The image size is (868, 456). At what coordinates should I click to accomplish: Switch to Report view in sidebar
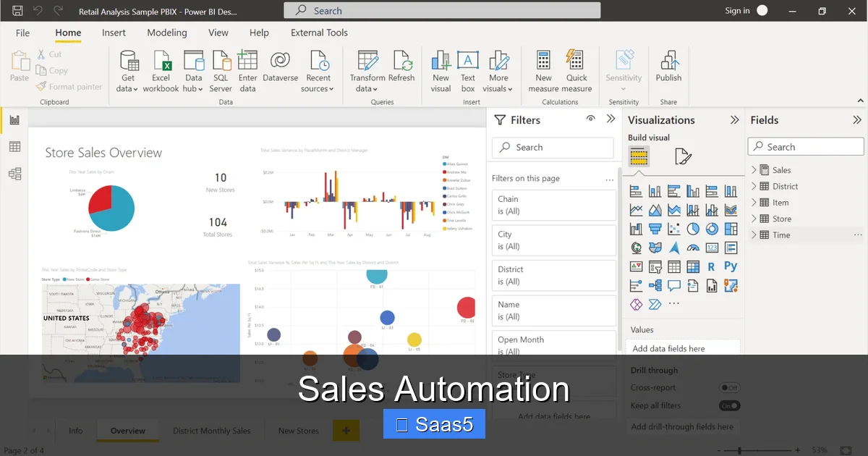point(14,120)
